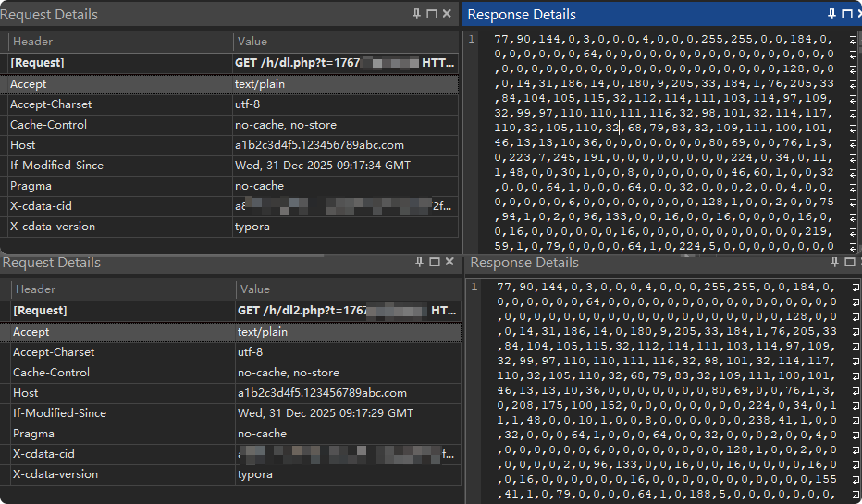Pin the dl.php Request Details panel
This screenshot has height=504, width=862.
417,14
